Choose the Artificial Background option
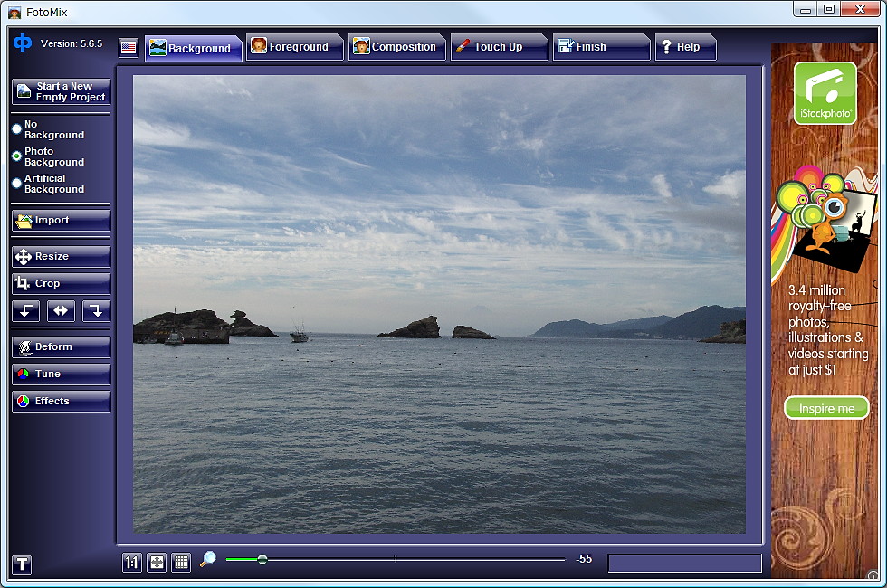 pyautogui.click(x=49, y=184)
